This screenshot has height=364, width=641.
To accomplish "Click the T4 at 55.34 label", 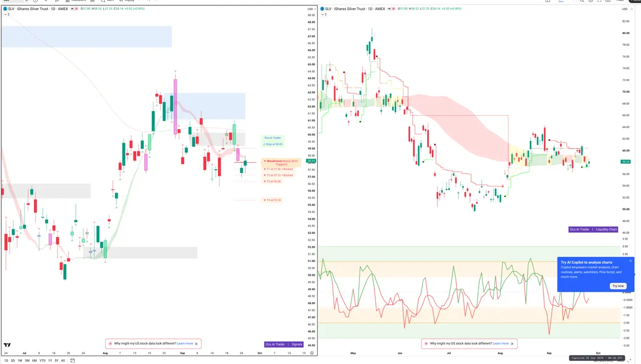I will [272, 200].
